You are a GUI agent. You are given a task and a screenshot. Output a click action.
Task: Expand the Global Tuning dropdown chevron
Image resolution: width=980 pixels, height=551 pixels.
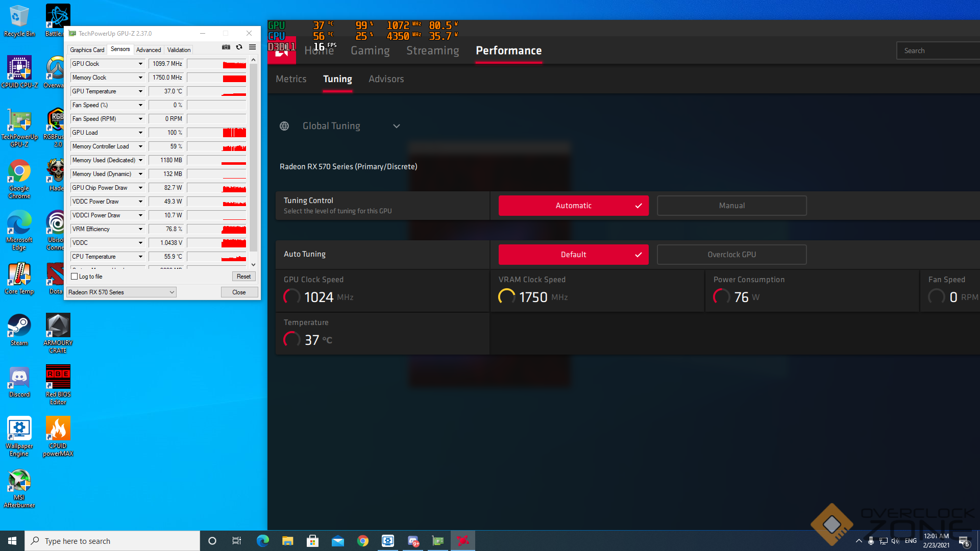[396, 126]
